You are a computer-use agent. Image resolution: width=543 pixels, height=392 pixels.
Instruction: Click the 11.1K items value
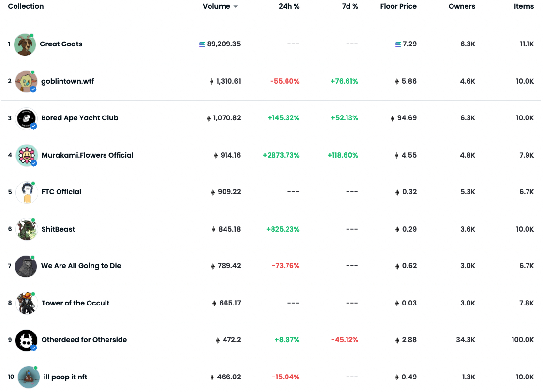[527, 44]
